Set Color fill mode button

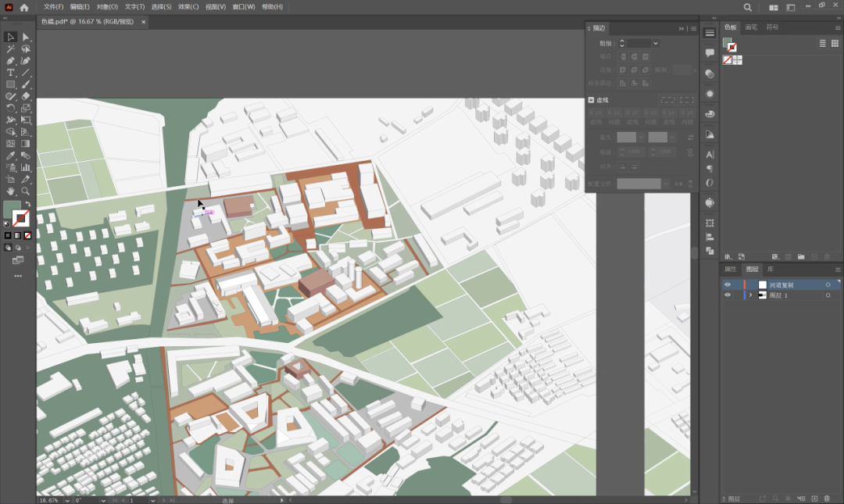(8, 235)
